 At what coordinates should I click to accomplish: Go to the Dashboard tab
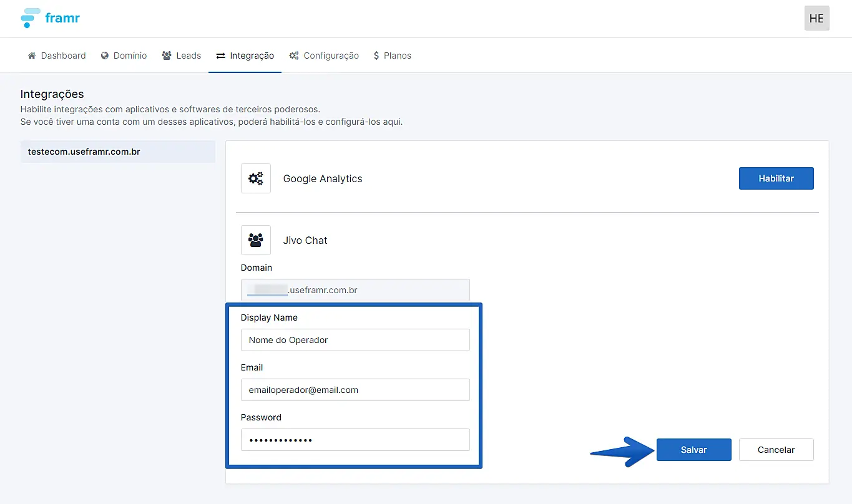(x=57, y=56)
